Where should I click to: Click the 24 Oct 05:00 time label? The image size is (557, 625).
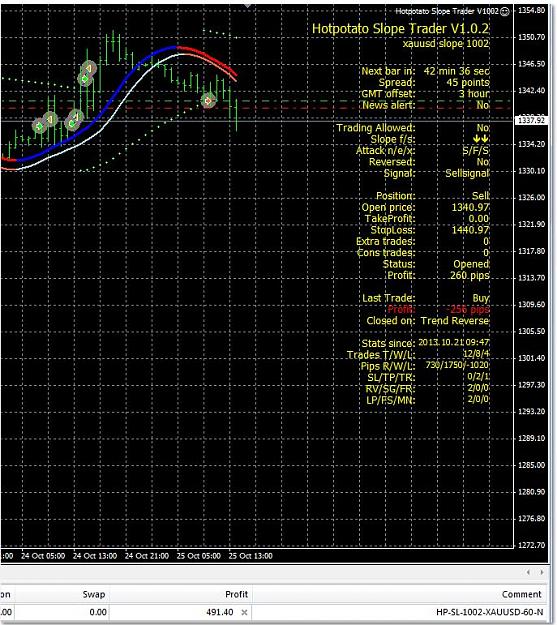[43, 556]
